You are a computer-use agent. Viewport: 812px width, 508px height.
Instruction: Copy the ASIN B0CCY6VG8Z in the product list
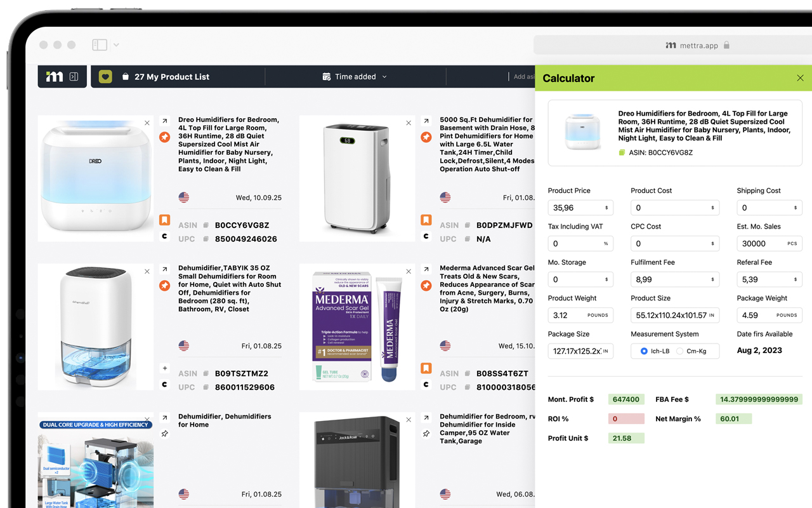tap(206, 225)
